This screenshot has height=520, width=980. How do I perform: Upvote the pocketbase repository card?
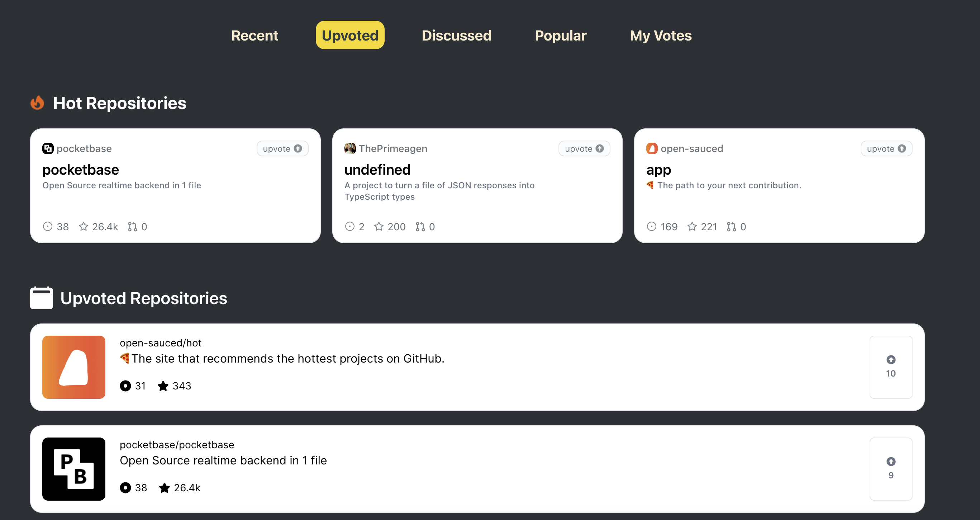click(x=282, y=148)
